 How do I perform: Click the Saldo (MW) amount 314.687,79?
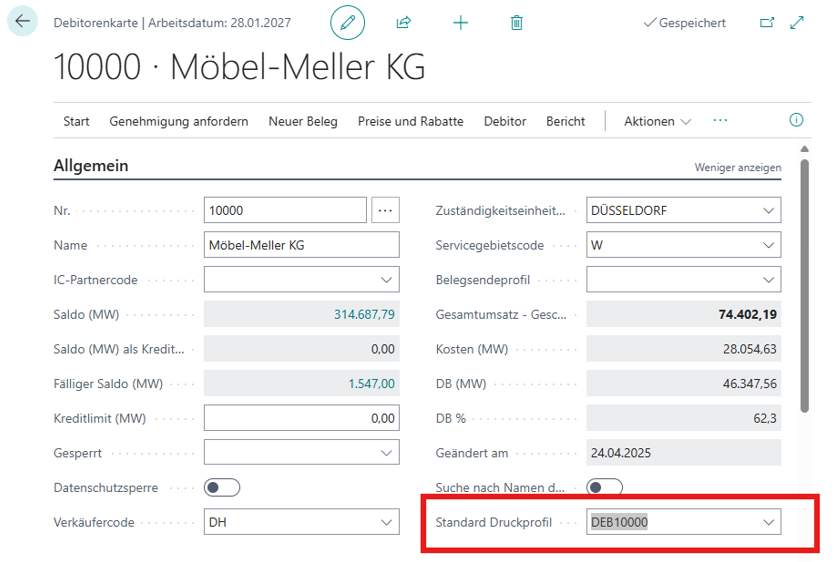click(x=364, y=315)
